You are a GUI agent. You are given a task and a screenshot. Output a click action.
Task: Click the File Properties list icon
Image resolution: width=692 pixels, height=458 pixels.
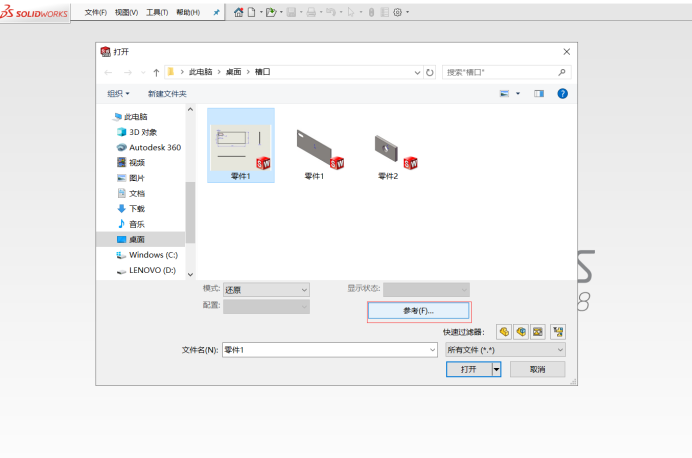pos(385,12)
